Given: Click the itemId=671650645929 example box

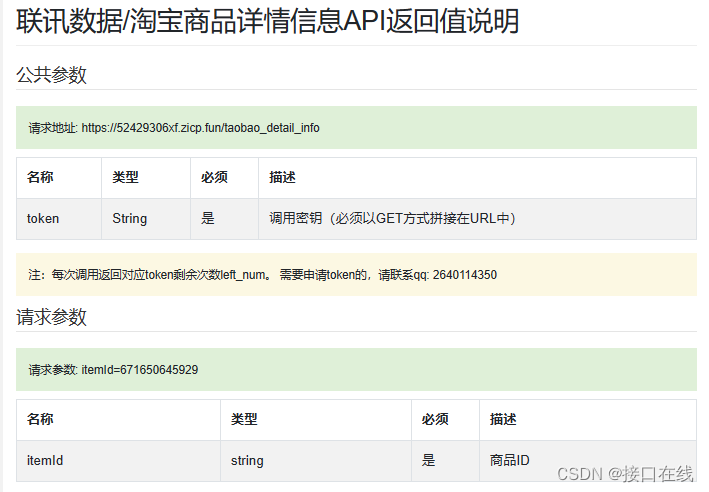Looking at the screenshot, I should (356, 369).
